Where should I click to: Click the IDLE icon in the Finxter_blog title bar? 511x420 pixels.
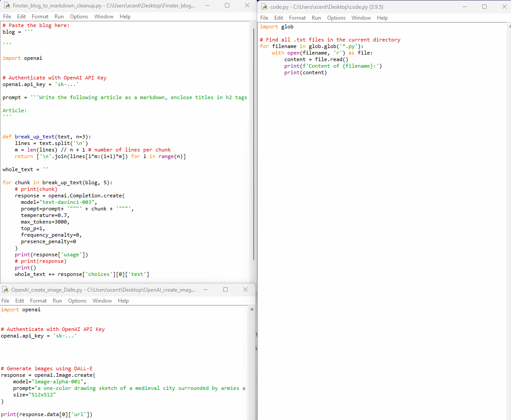coord(6,5)
